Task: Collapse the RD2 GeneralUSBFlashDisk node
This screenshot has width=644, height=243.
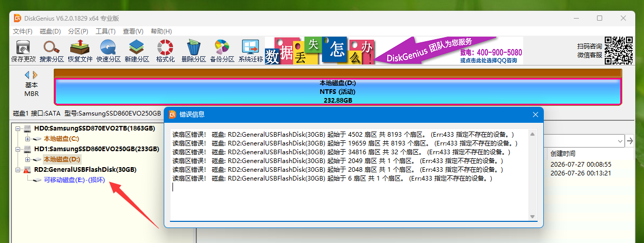Action: click(18, 170)
